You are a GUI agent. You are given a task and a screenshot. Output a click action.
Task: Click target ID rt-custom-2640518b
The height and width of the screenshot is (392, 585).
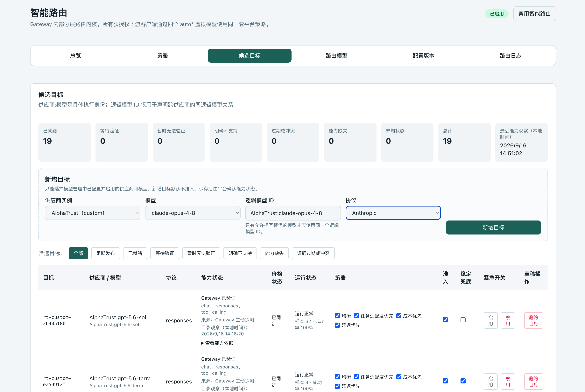57,320
